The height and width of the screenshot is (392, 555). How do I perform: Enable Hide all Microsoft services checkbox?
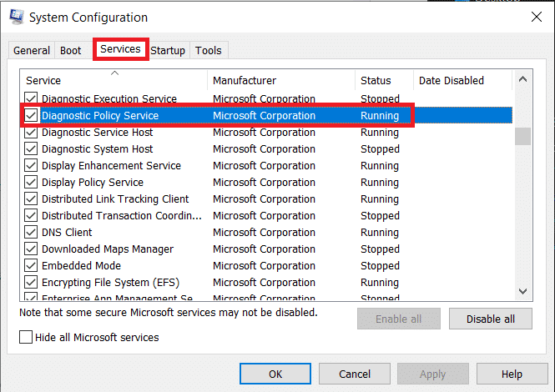[x=26, y=338]
